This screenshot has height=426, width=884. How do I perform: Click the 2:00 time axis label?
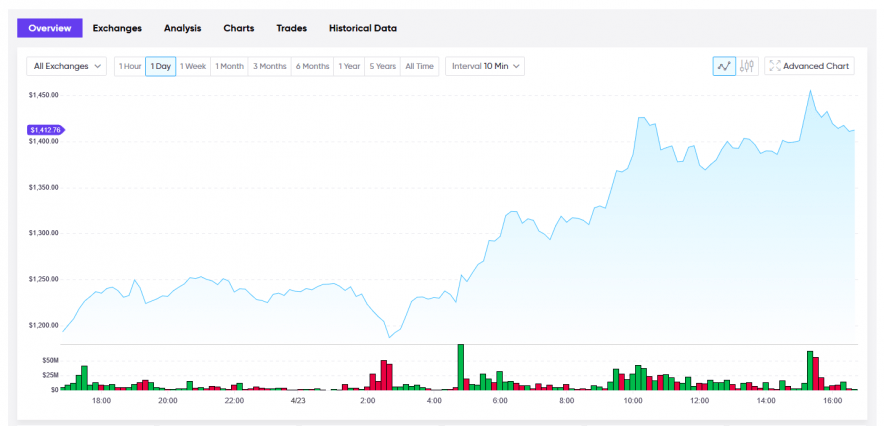pyautogui.click(x=368, y=401)
